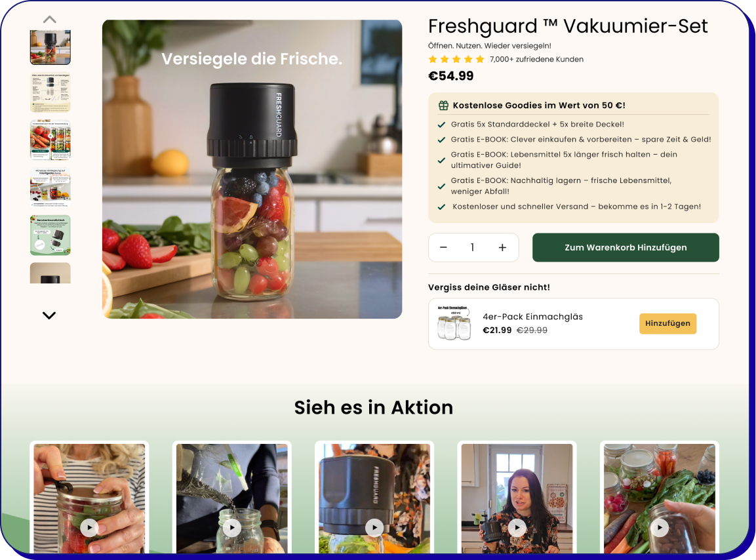
Task: Select the first product thumbnail with fruit jar
Action: point(50,47)
